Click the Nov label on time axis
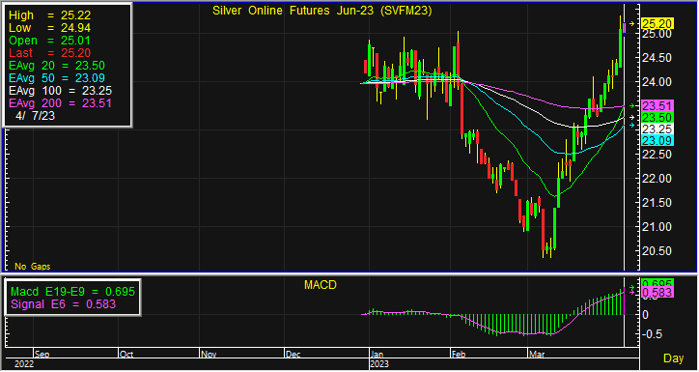This screenshot has height=372, width=699. pyautogui.click(x=208, y=355)
